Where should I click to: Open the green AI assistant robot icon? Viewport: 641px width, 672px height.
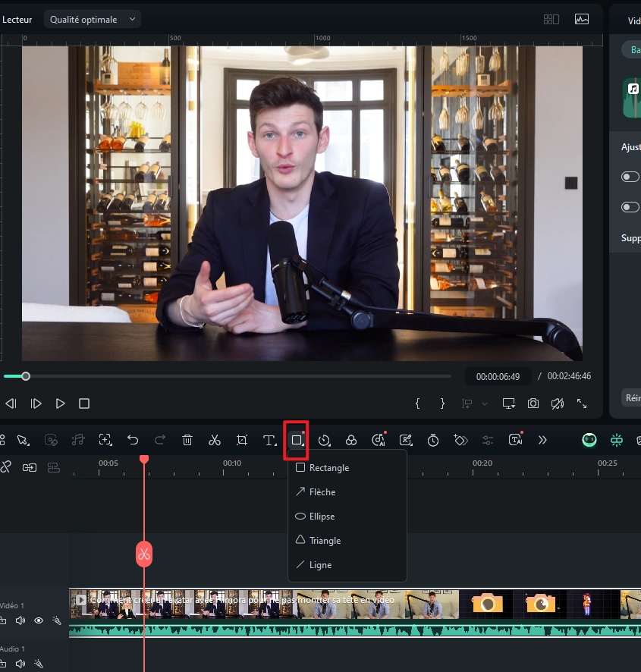point(589,440)
